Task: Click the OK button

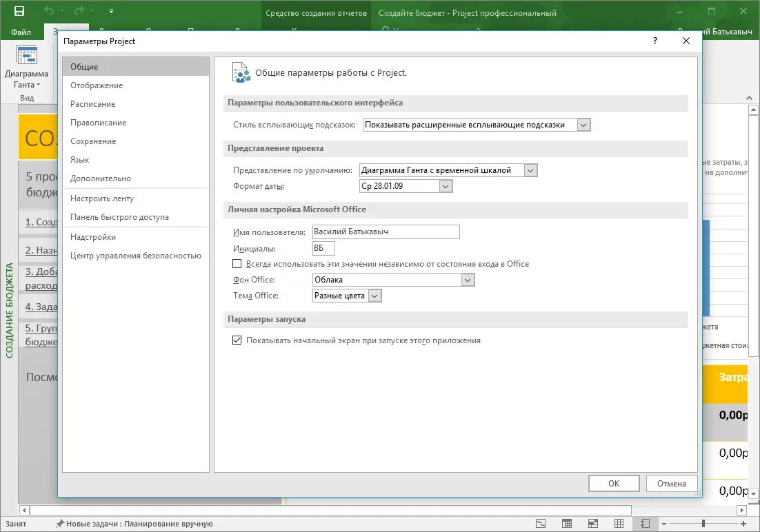Action: coord(614,484)
